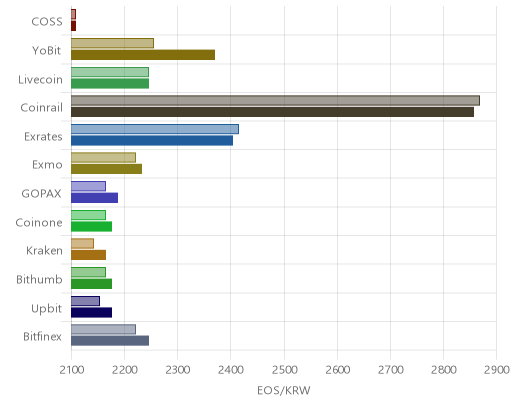
Task: Select the bright green Coinone bar
Action: (x=91, y=226)
